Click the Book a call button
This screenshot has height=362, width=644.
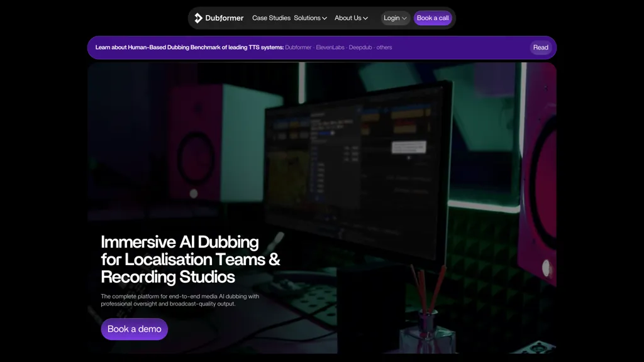click(x=433, y=18)
